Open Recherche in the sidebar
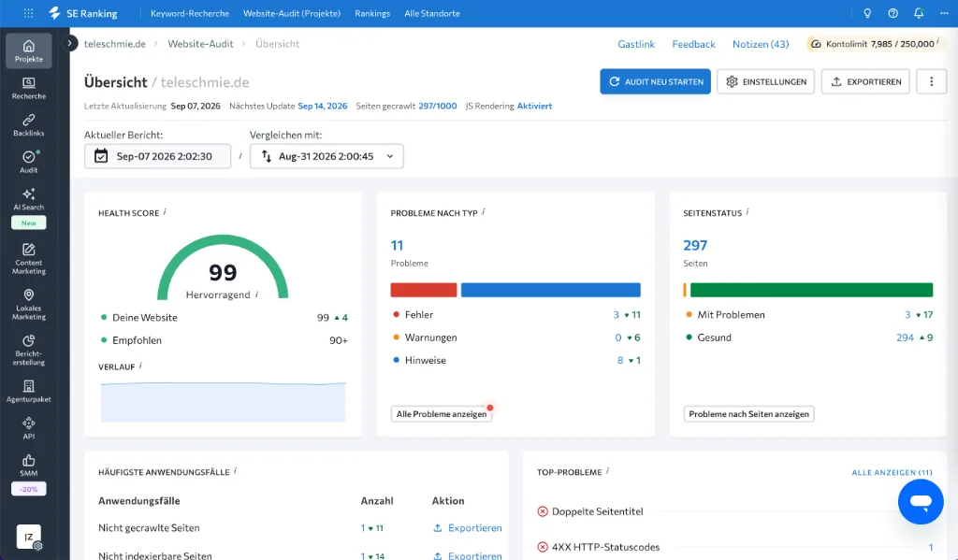Screen dimensions: 958x560 tap(29, 88)
